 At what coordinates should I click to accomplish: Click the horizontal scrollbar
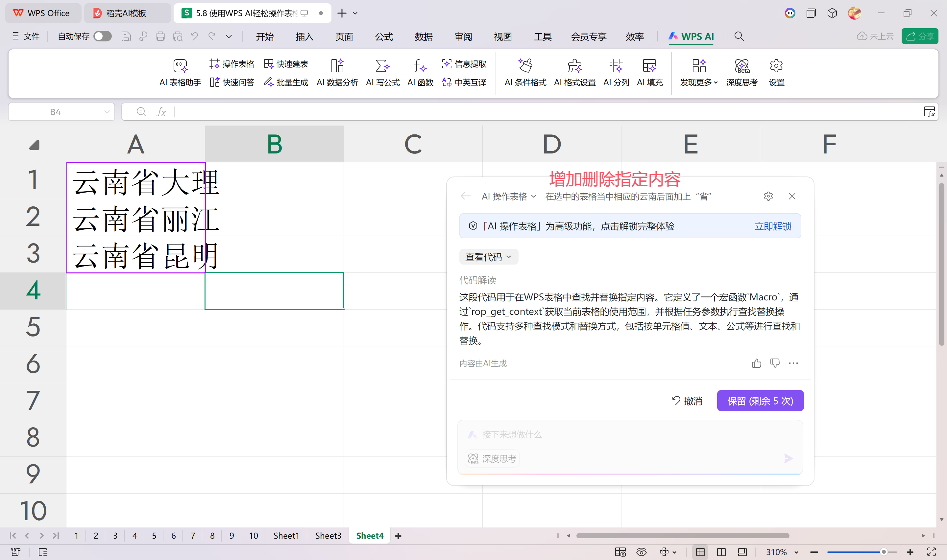pos(682,535)
